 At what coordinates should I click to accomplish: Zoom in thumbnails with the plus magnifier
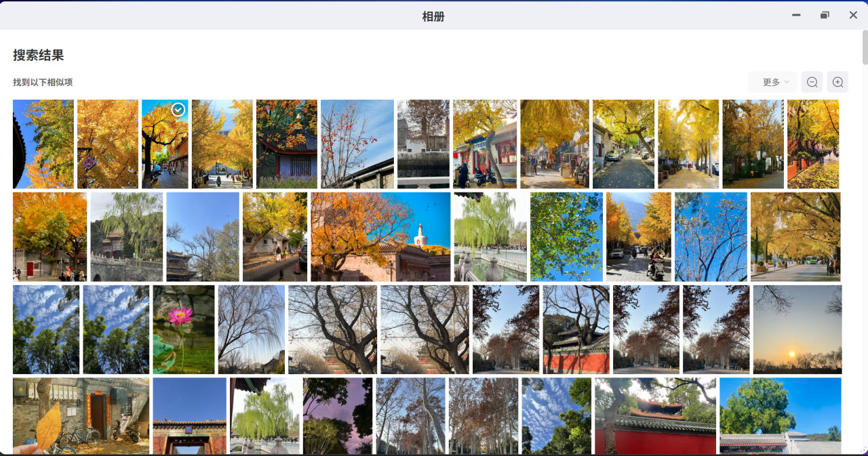point(837,82)
